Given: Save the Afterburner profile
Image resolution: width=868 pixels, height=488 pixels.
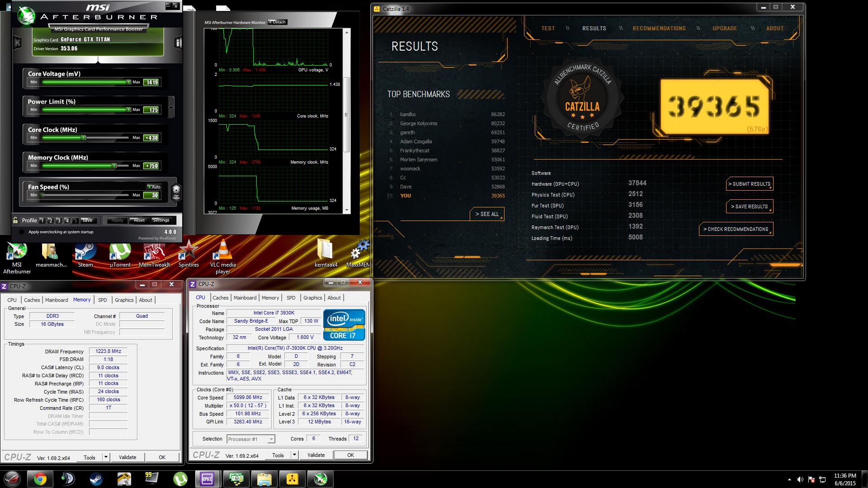Looking at the screenshot, I should pyautogui.click(x=87, y=221).
